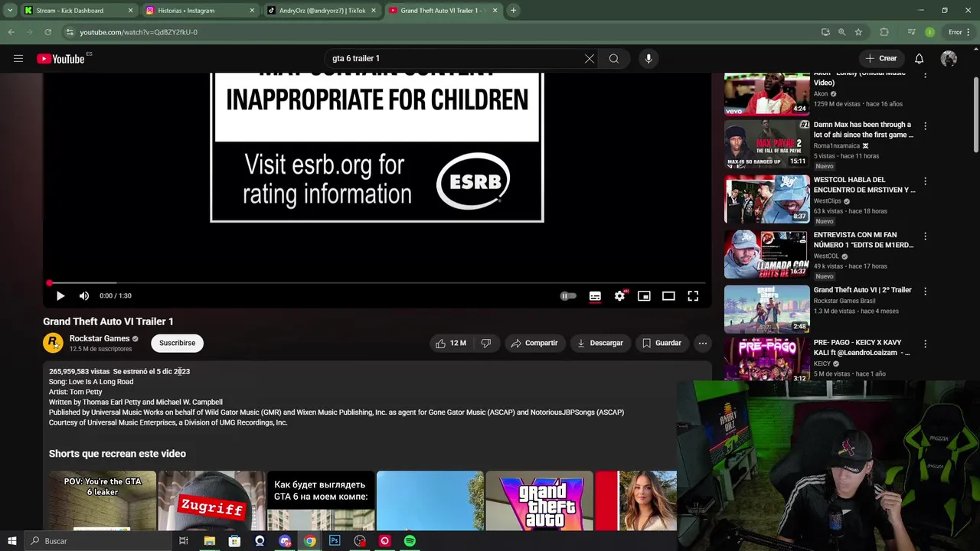Screen dimensions: 980x551
Task: Open the player settings gear
Action: click(619, 295)
